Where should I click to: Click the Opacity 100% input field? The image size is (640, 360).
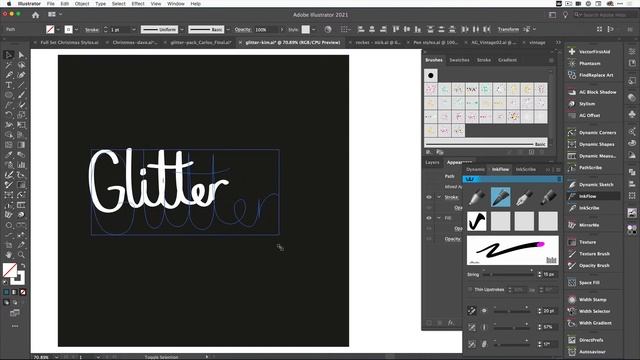pos(266,29)
